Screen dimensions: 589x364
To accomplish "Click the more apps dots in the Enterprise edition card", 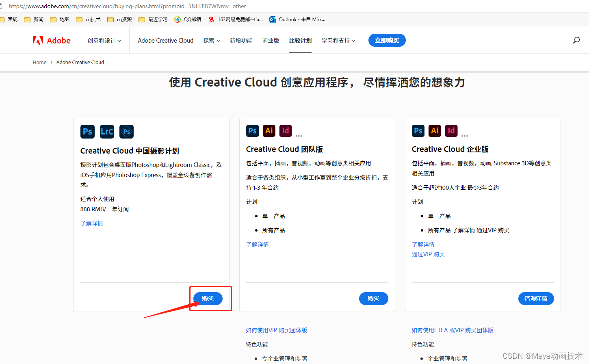I will tap(465, 136).
